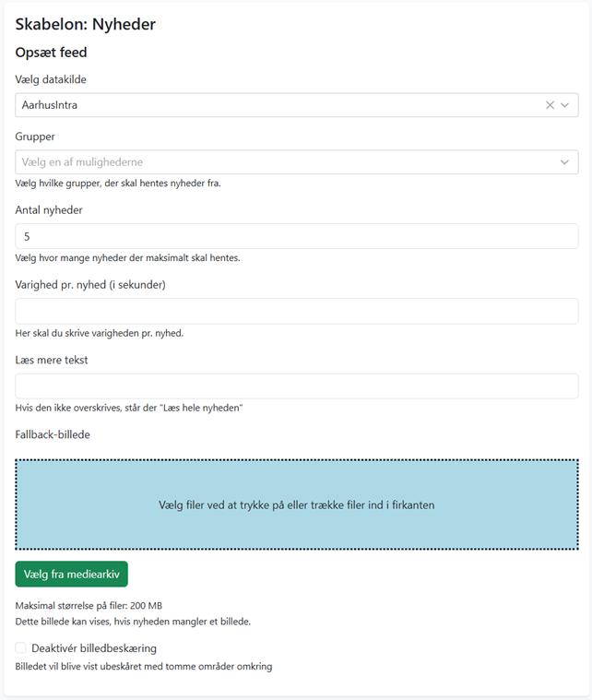Image resolution: width=592 pixels, height=700 pixels.
Task: Expand the data source chevron arrow
Action: (x=565, y=105)
